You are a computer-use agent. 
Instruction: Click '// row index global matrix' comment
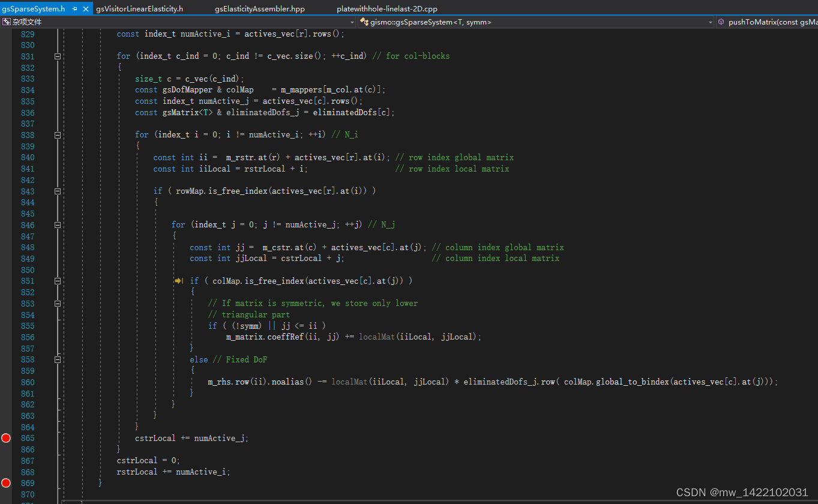(454, 158)
